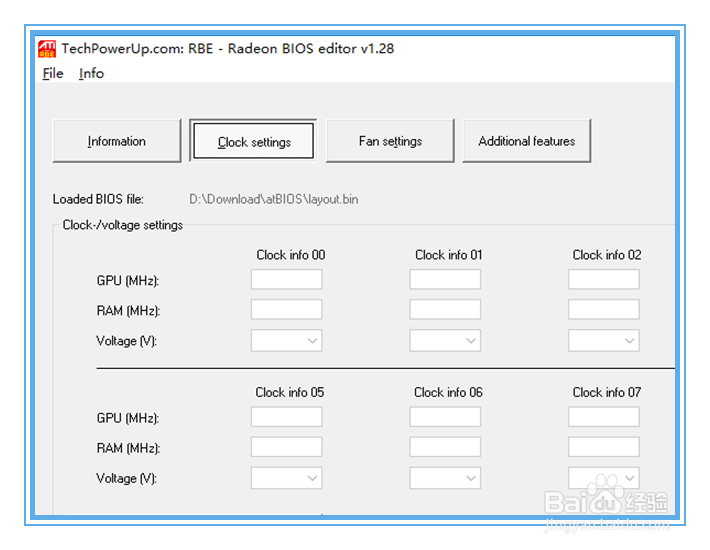The image size is (710, 550).
Task: Click the RAM MHz field under Clock info 00
Action: (287, 309)
